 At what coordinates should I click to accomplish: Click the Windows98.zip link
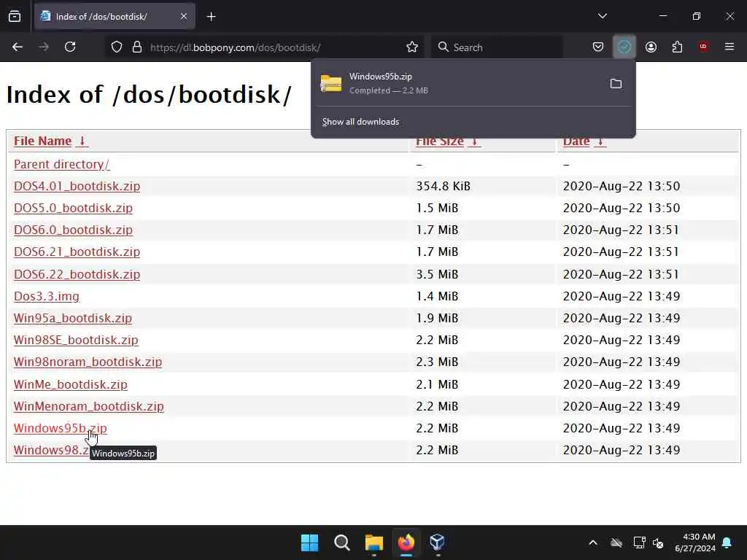click(x=51, y=450)
